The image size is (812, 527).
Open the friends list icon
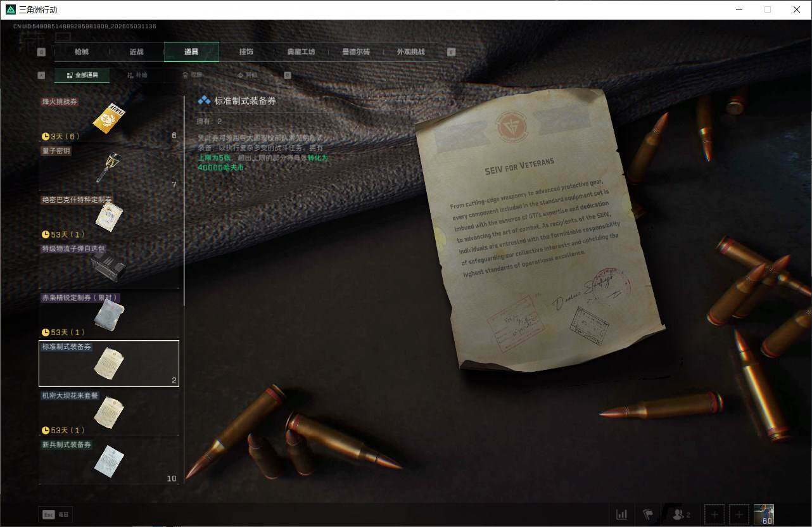point(681,514)
